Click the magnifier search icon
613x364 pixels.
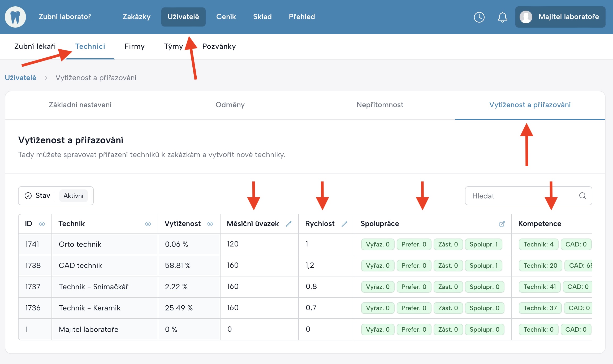(x=582, y=196)
